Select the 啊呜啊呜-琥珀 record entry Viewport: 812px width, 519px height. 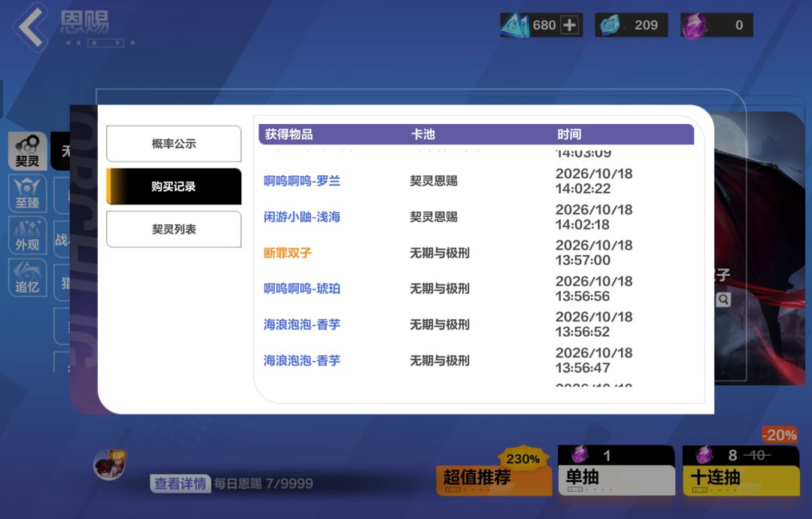[x=302, y=289]
